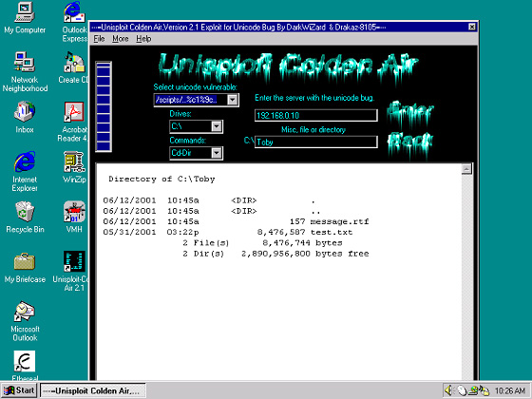Open the More menu

tap(121, 39)
